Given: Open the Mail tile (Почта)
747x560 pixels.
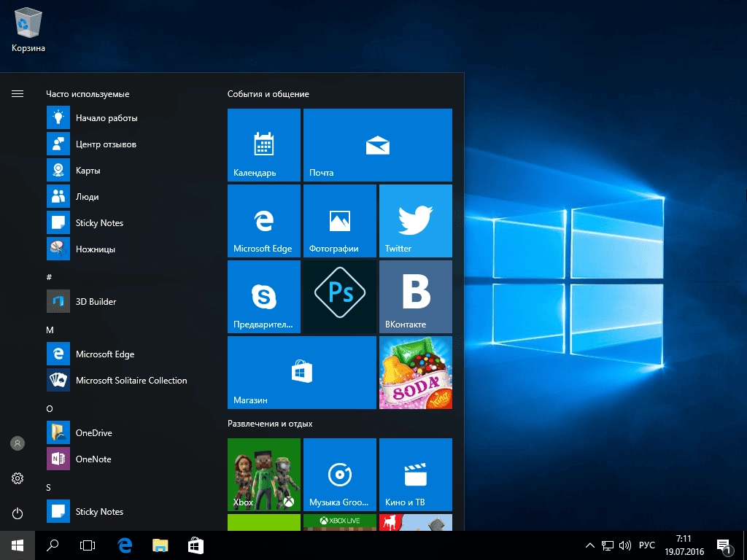Looking at the screenshot, I should pyautogui.click(x=378, y=145).
